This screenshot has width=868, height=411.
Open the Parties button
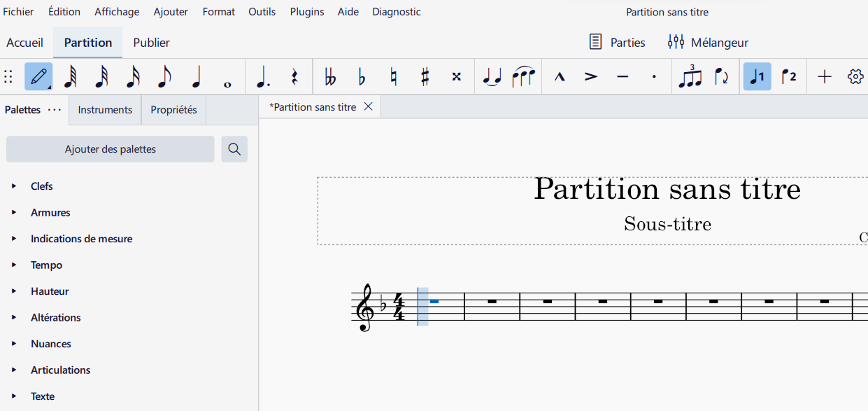pos(617,43)
